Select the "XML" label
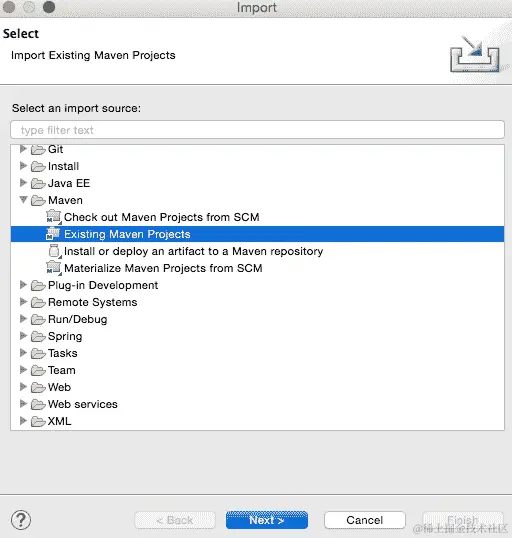 60,421
